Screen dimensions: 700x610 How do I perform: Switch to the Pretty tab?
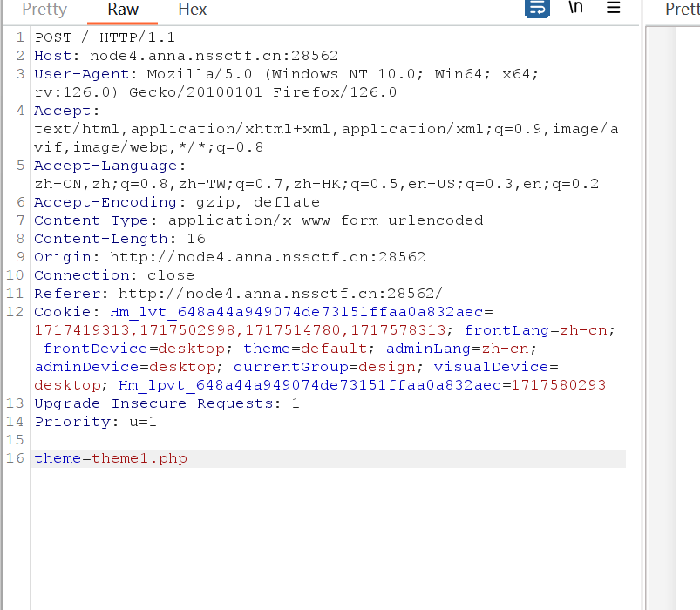tap(44, 10)
